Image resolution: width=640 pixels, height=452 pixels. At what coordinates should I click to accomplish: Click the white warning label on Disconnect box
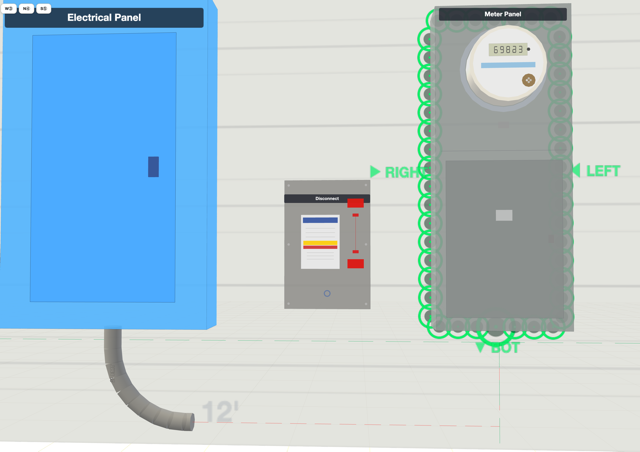point(320,242)
